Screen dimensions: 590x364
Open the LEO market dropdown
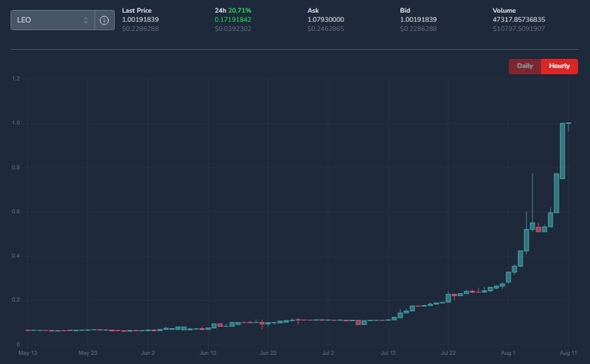click(x=53, y=20)
